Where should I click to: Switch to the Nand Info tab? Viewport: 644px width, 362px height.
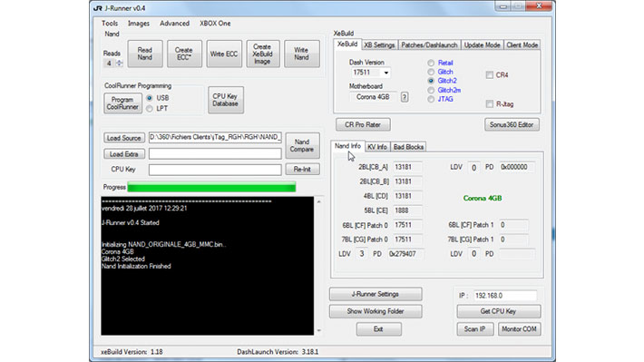(x=347, y=146)
